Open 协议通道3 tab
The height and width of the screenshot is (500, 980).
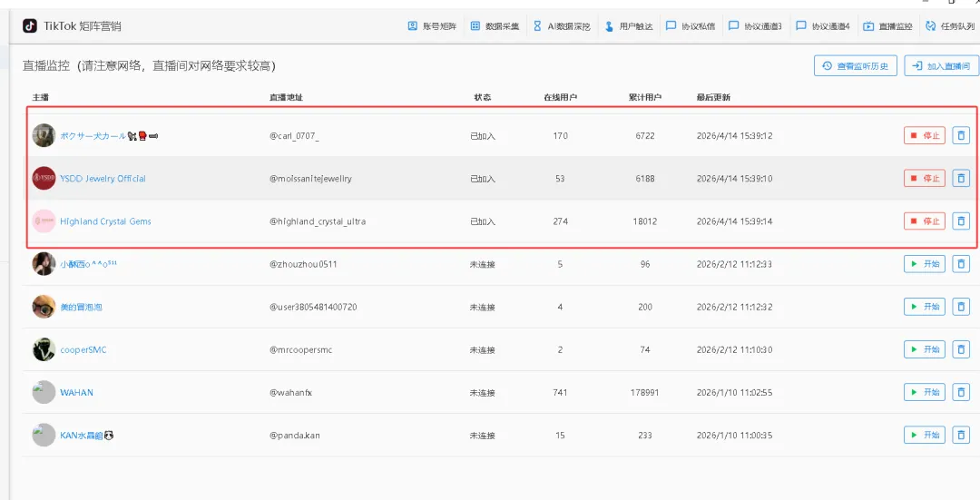tap(756, 26)
